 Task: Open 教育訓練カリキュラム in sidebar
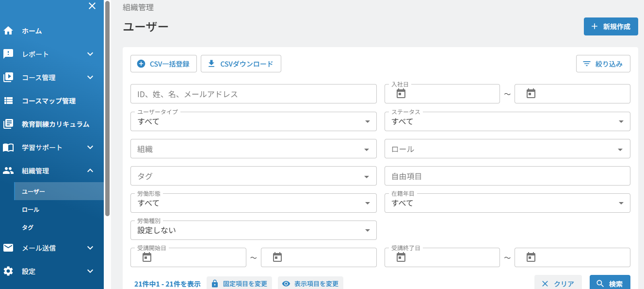tap(52, 124)
